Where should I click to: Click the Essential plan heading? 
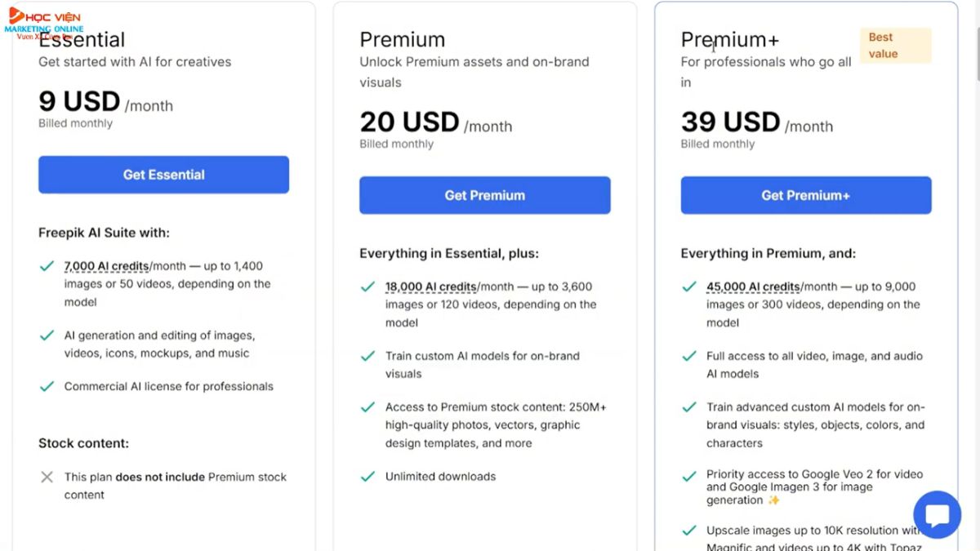pos(82,40)
